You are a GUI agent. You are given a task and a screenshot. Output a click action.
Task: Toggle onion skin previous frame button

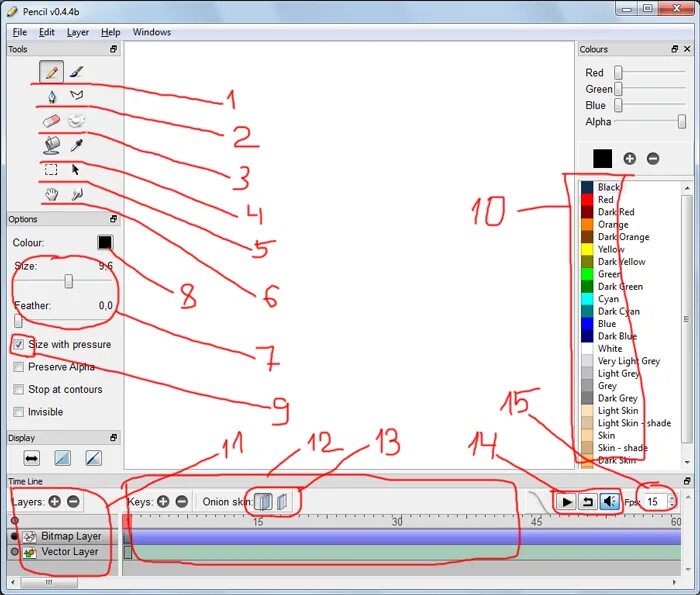click(263, 502)
